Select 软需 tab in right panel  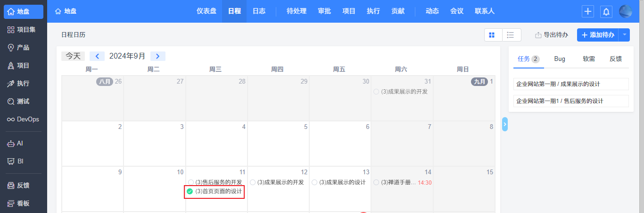[589, 59]
